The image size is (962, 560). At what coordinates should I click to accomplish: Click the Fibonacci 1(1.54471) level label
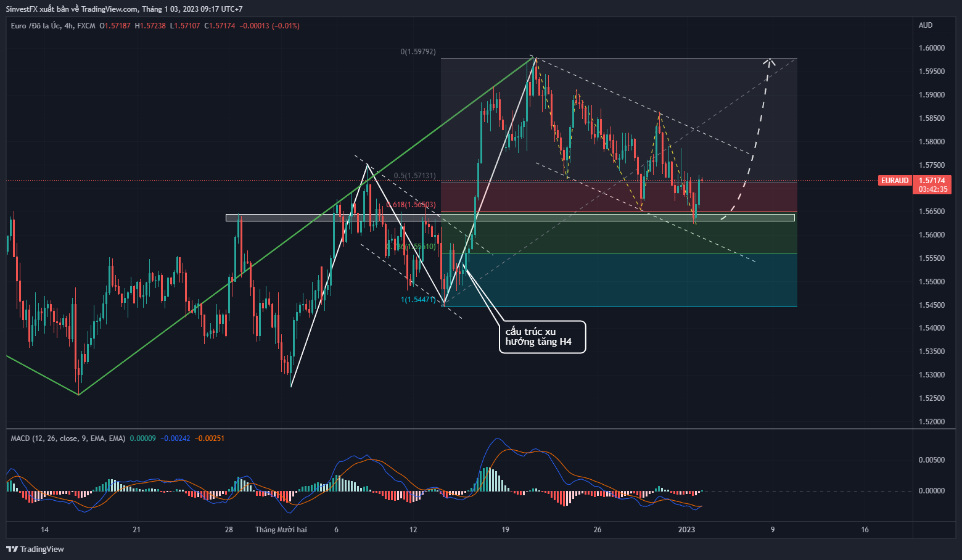tap(419, 300)
